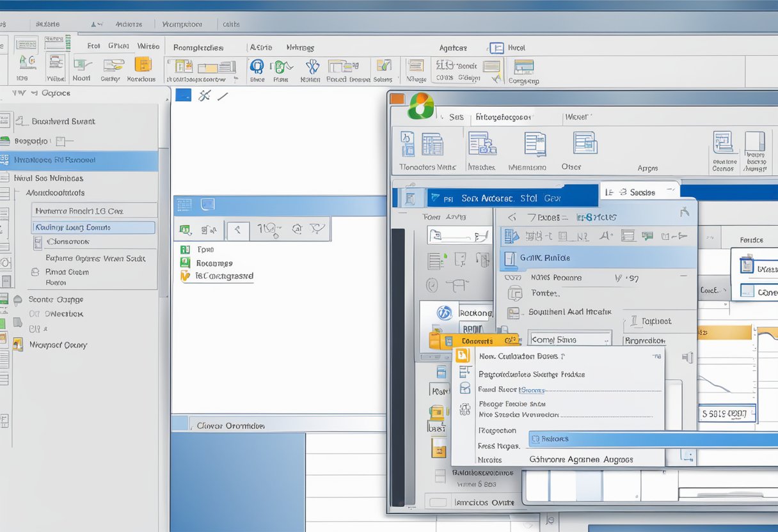
Task: Toggle the checkbox left of Iamcicos Ovite
Action: (x=440, y=502)
